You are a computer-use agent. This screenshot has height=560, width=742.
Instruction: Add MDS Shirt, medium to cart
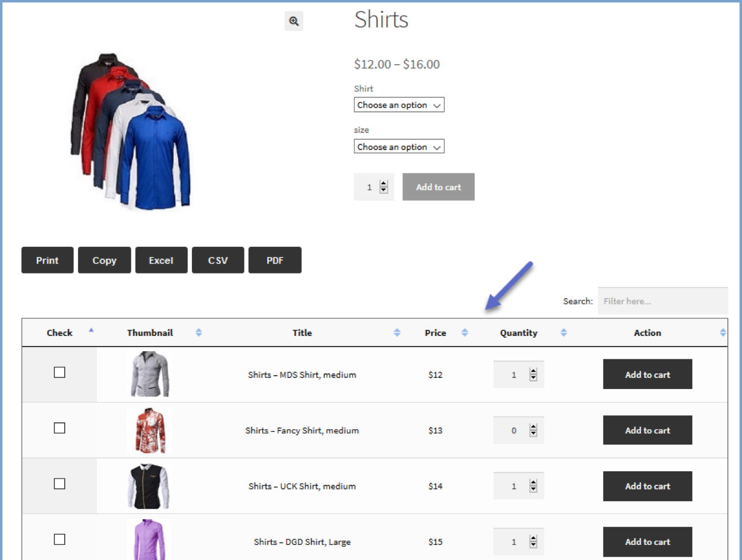[647, 374]
